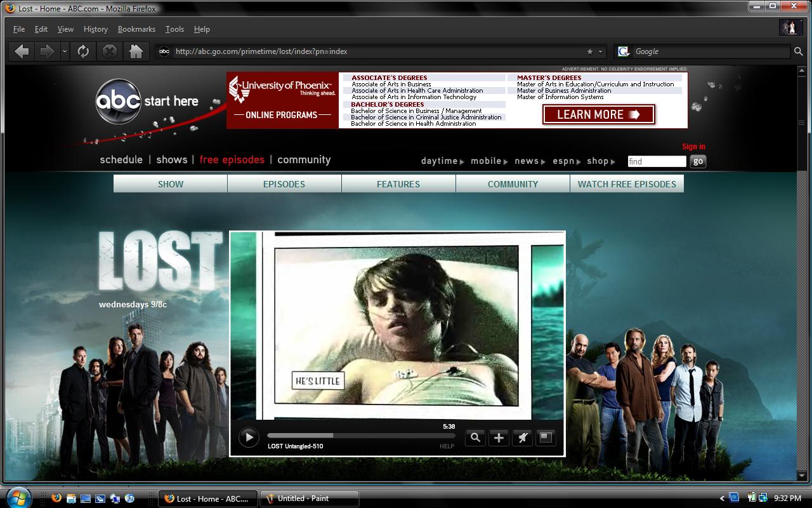
Task: Launch Firefox from Quick Launch
Action: pyautogui.click(x=56, y=498)
